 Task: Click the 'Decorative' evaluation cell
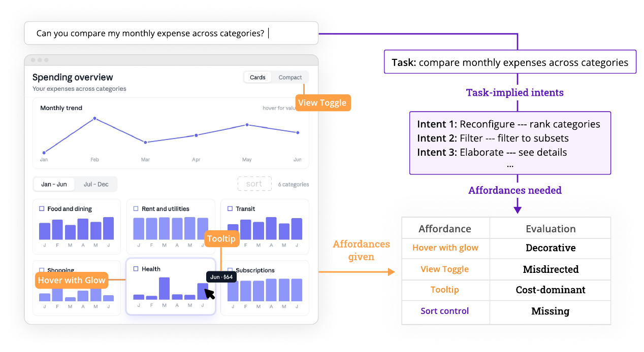[x=551, y=248]
